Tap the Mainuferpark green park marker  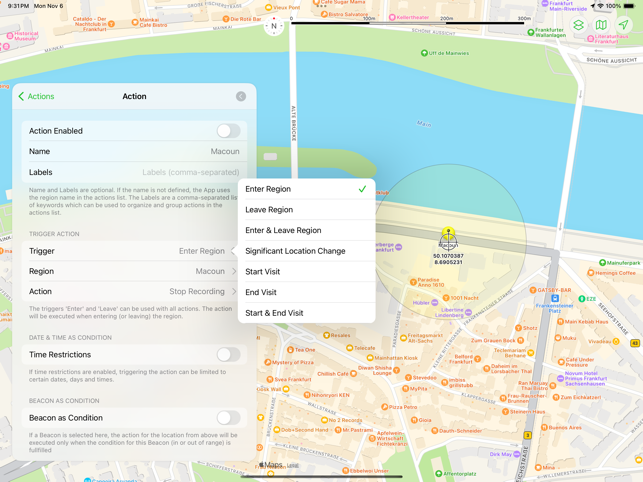pos(602,263)
